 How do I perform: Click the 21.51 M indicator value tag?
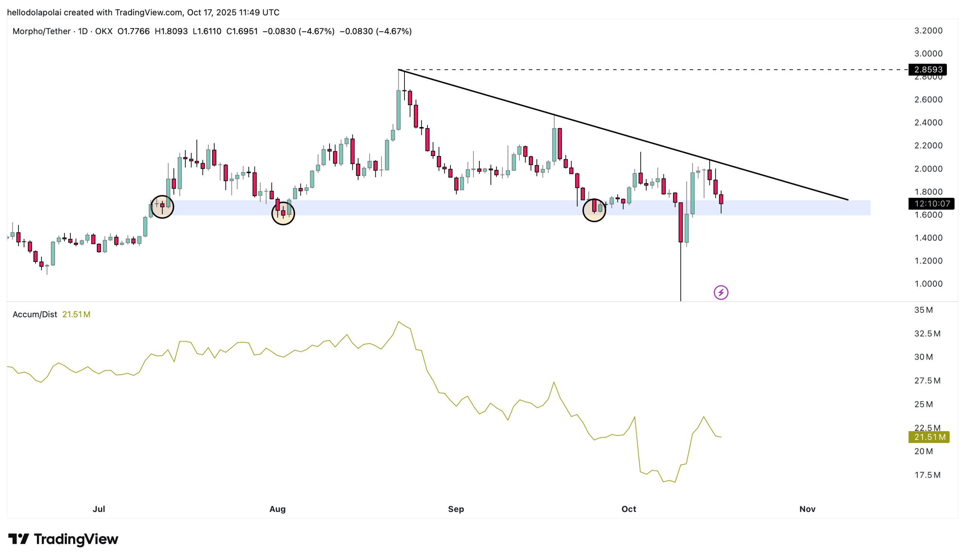(928, 437)
